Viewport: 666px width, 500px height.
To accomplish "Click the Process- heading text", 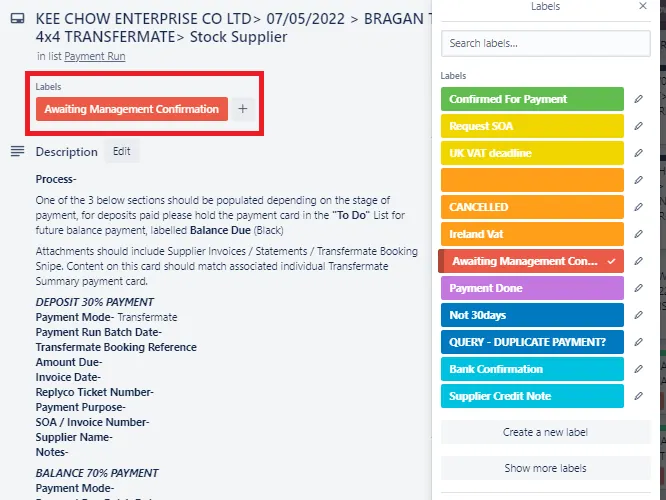I will [56, 179].
